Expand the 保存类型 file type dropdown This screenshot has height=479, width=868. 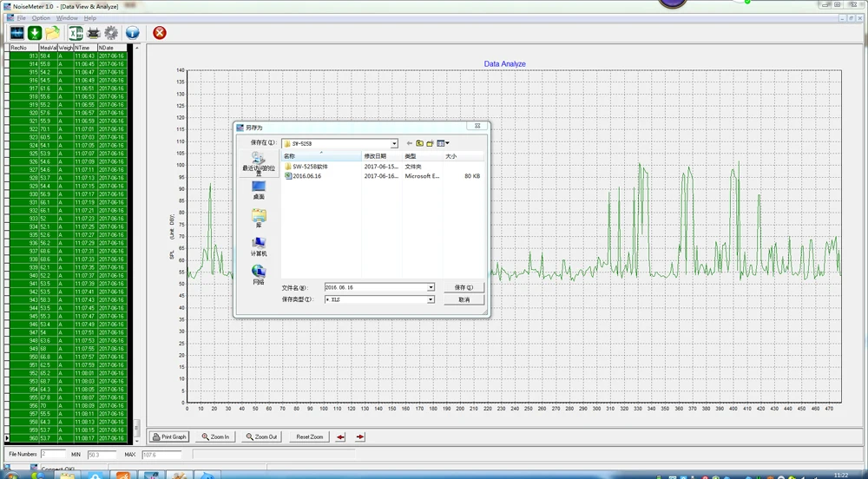[431, 299]
